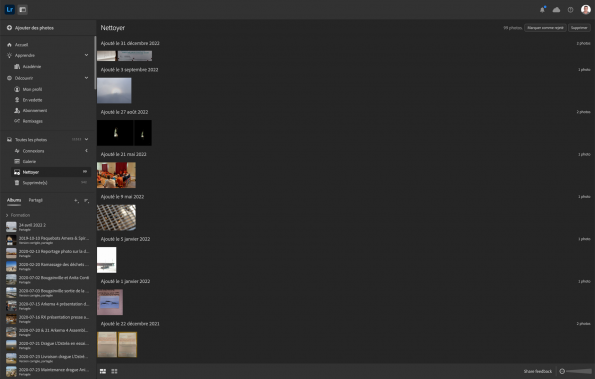
Task: Collapse the Apprendre section chevron
Action: (87, 55)
